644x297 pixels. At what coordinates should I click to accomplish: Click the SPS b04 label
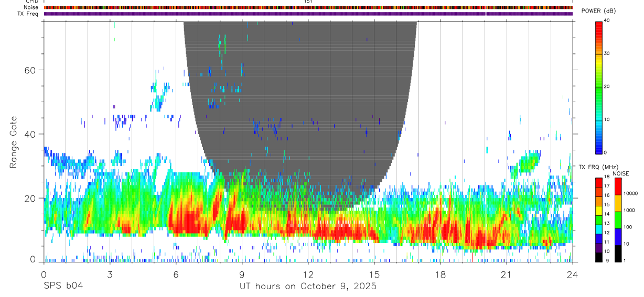tap(63, 287)
